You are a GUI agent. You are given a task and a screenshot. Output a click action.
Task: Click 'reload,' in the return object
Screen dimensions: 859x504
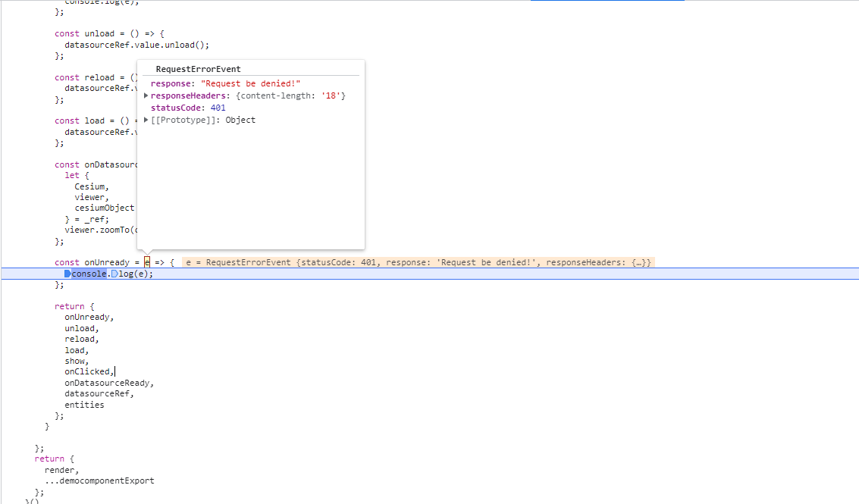point(82,339)
